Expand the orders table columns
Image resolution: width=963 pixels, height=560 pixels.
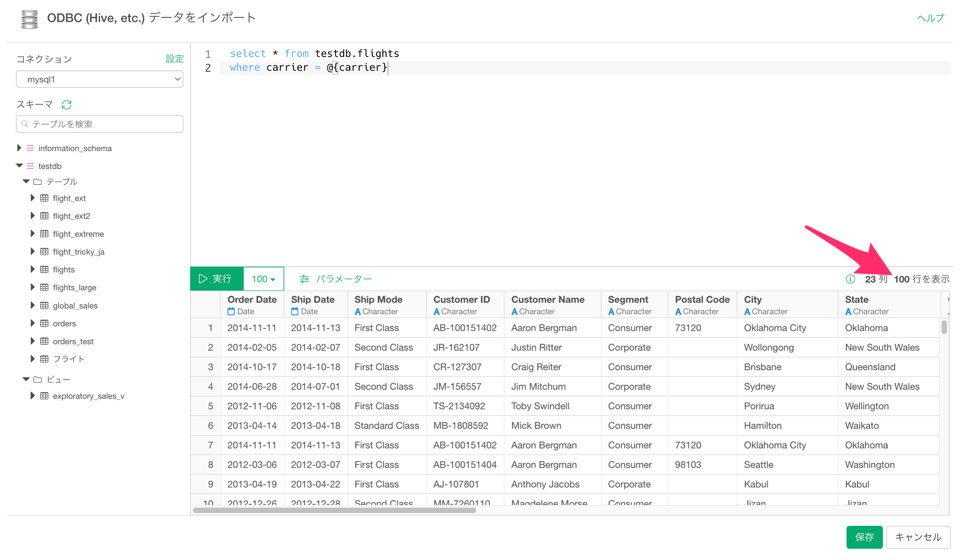click(x=33, y=324)
